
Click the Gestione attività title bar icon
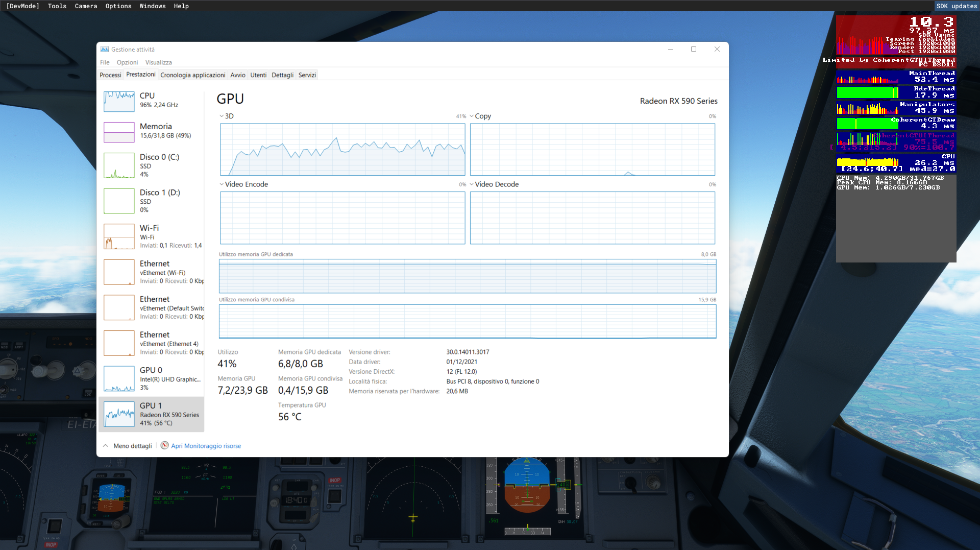(x=105, y=49)
